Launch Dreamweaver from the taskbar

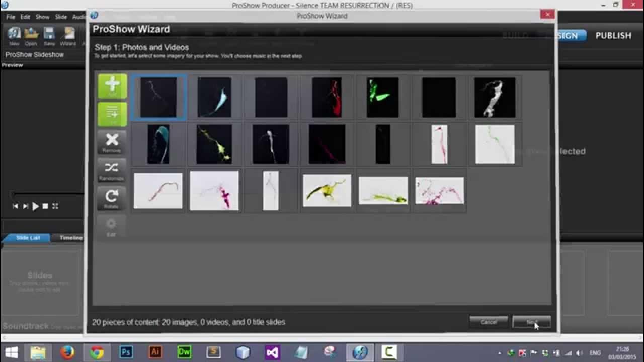tap(184, 352)
